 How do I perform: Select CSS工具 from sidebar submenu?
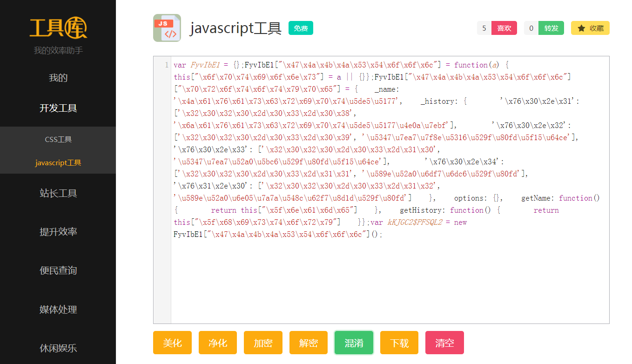point(58,139)
